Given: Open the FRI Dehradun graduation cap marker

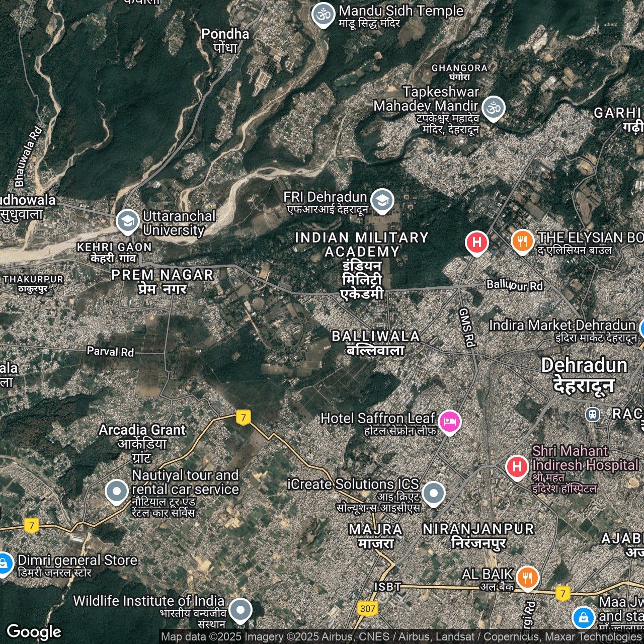Looking at the screenshot, I should pos(382,200).
